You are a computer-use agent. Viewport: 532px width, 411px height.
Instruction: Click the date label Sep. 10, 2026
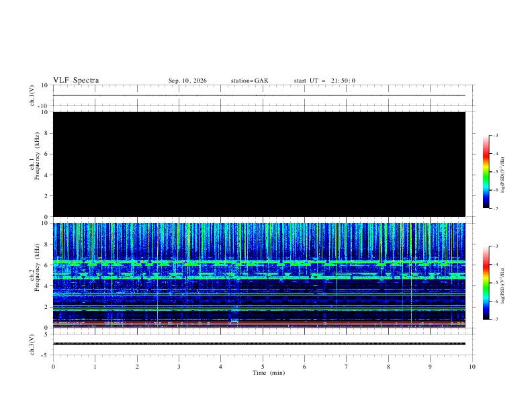point(187,81)
